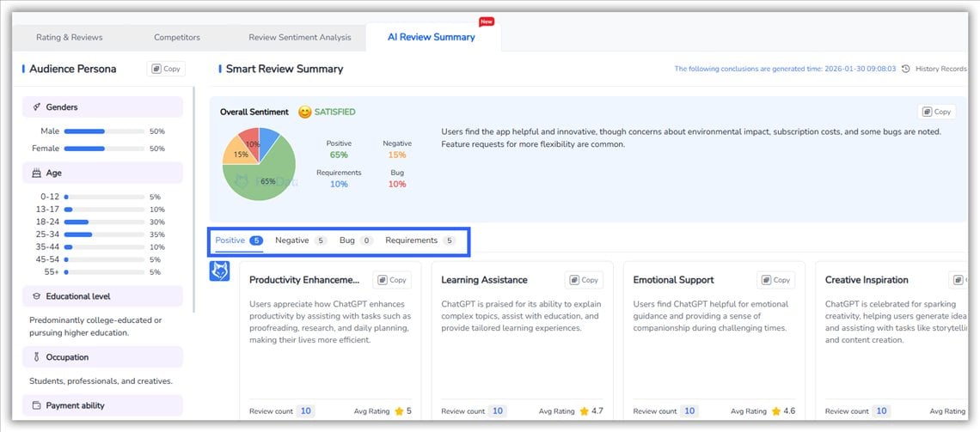Click the Genders section icon

37,107
